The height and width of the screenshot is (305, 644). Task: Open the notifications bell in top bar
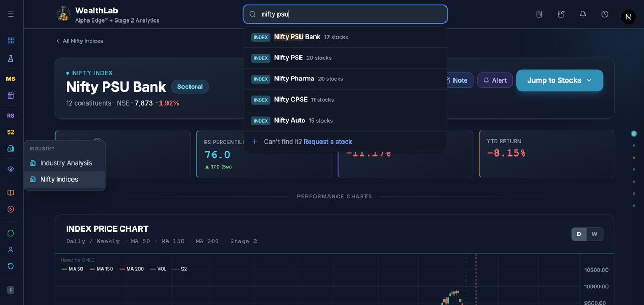point(583,14)
